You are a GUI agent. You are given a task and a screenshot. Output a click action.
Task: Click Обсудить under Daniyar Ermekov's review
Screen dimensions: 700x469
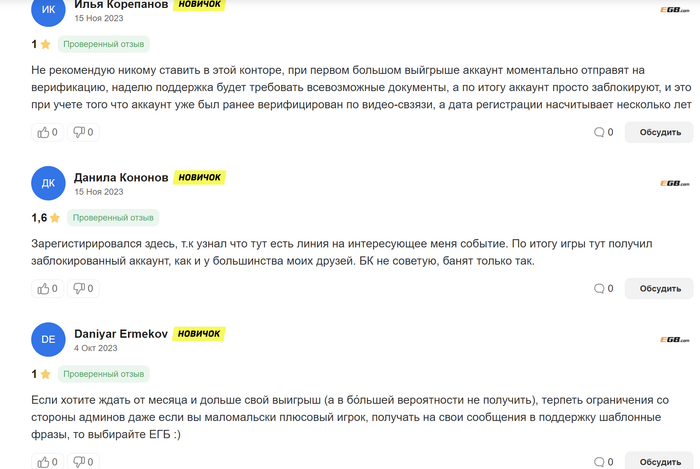tap(659, 461)
